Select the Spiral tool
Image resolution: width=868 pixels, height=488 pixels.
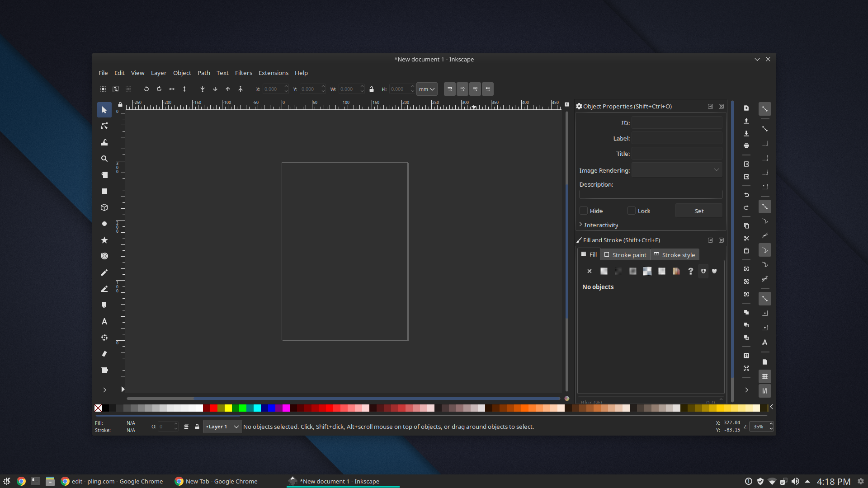[x=104, y=256]
